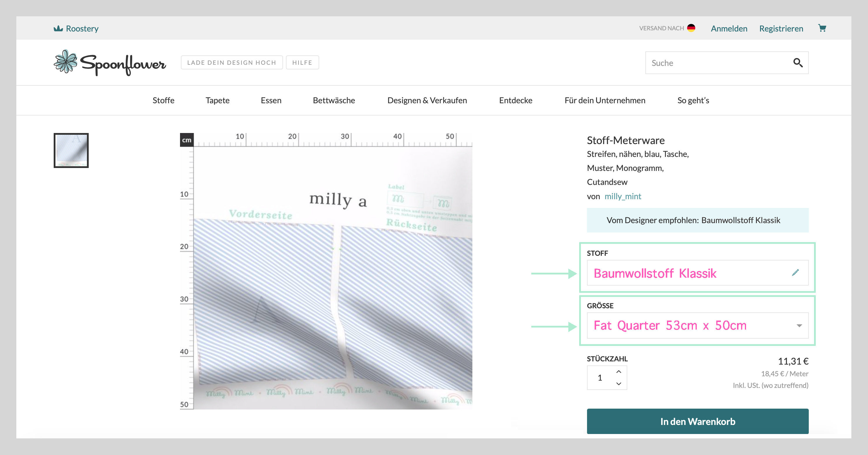Increase quantity with up arrow
Screen dimensions: 868x455
point(619,372)
